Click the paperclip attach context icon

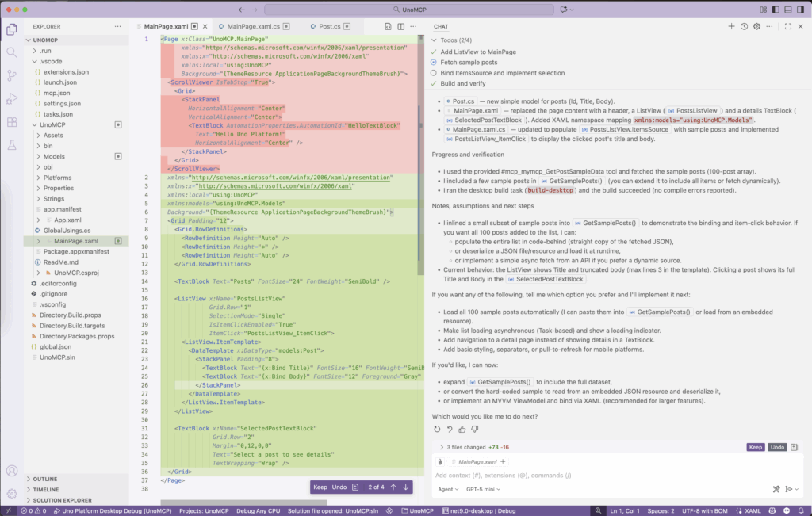[441, 461]
